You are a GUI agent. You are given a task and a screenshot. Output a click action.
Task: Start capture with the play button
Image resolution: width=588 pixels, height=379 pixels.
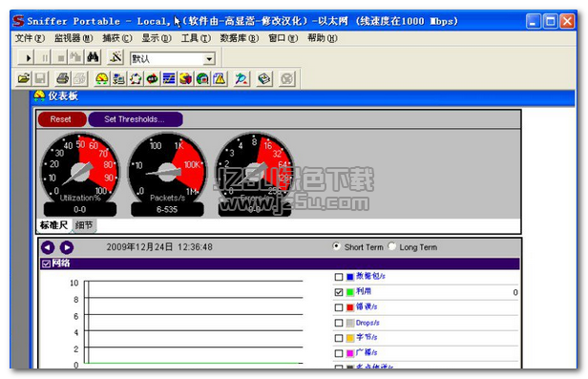click(28, 58)
